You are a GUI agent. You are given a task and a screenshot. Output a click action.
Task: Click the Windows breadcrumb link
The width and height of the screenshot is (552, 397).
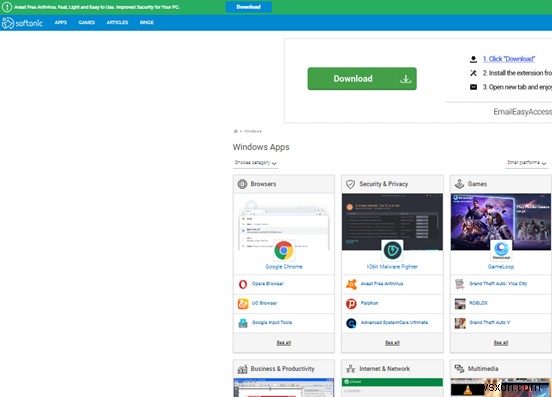pos(253,131)
